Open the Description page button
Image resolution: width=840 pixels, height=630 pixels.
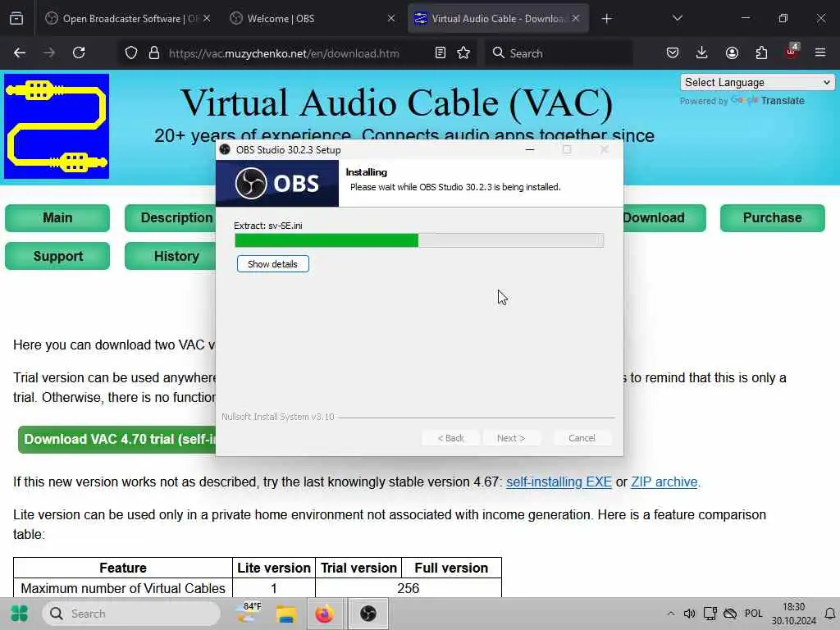coord(171,218)
